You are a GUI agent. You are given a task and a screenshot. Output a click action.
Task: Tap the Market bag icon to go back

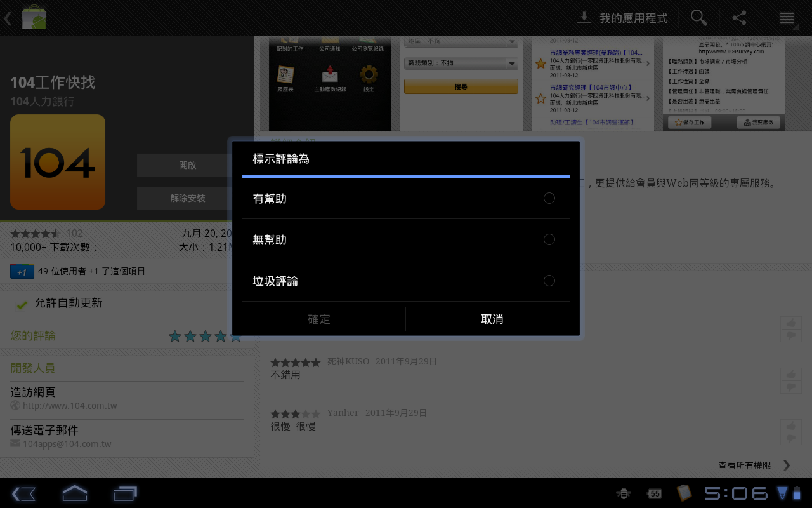[33, 18]
